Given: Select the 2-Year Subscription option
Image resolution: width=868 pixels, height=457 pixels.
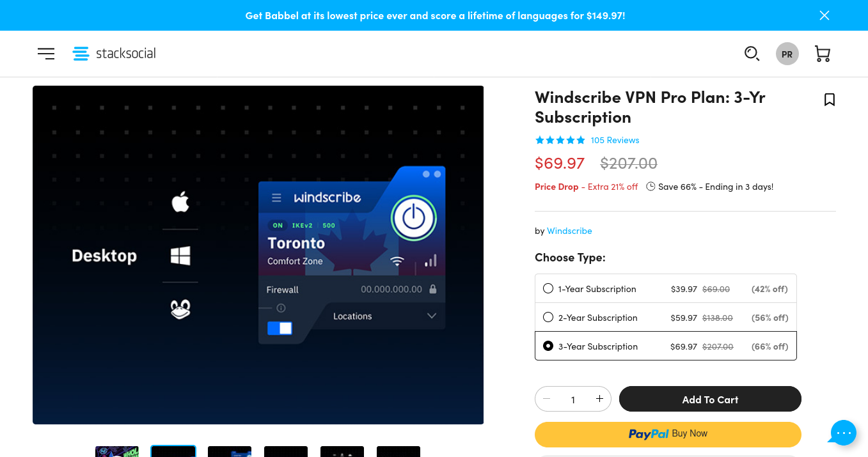Looking at the screenshot, I should coord(548,317).
